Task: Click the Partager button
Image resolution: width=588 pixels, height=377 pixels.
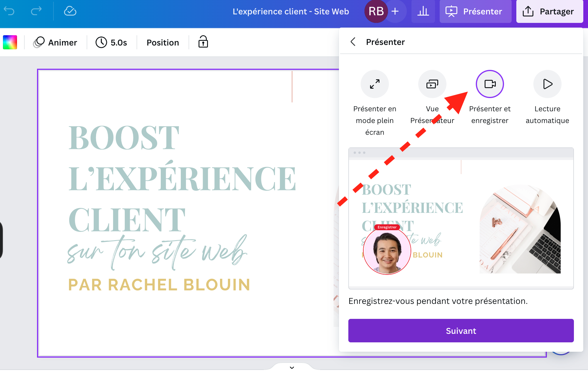Action: click(549, 11)
